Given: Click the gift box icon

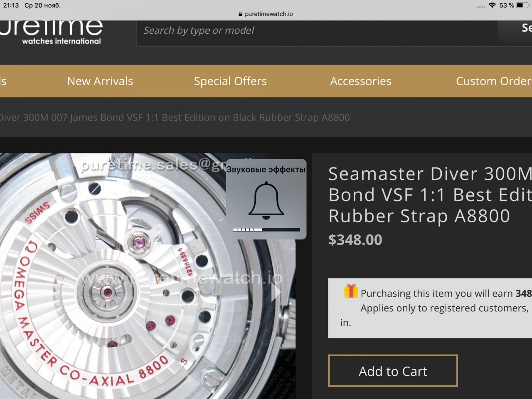Looking at the screenshot, I should click(351, 291).
